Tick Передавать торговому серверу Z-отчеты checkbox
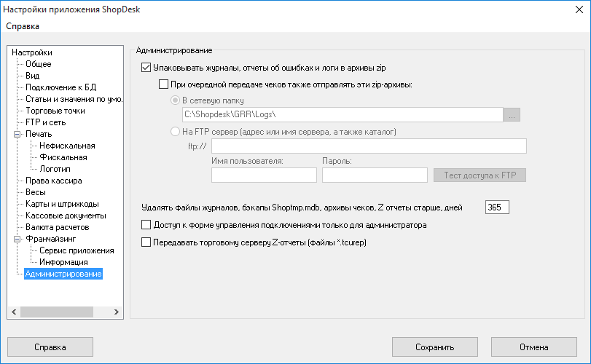This screenshot has height=364, width=591. coord(146,242)
